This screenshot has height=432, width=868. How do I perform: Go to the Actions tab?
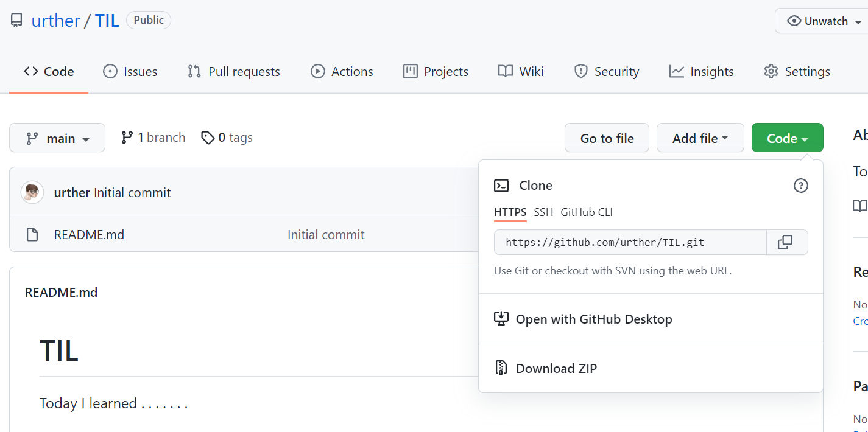(x=342, y=71)
